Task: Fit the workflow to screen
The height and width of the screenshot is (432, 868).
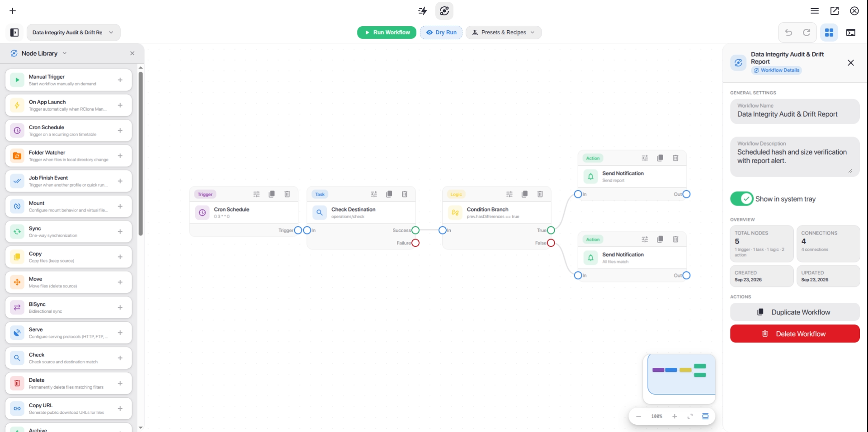Action: click(x=690, y=416)
